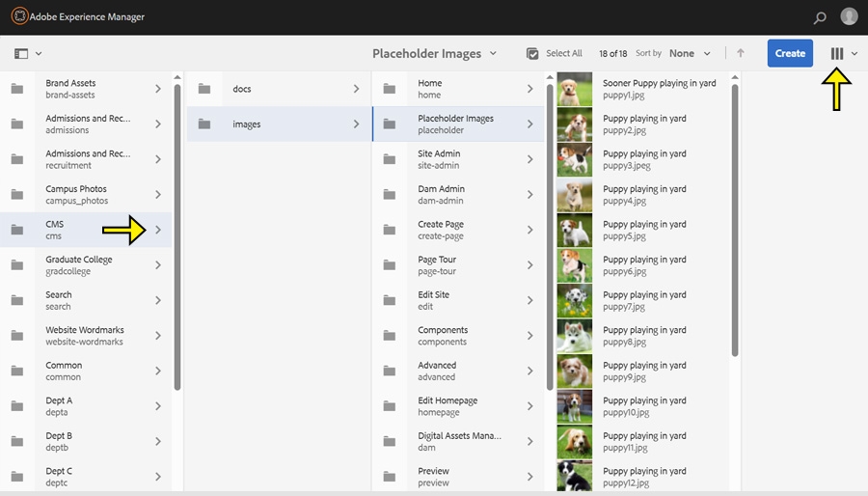
Task: Select the puppy3.jpeg thumbnail
Action: pyautogui.click(x=575, y=159)
